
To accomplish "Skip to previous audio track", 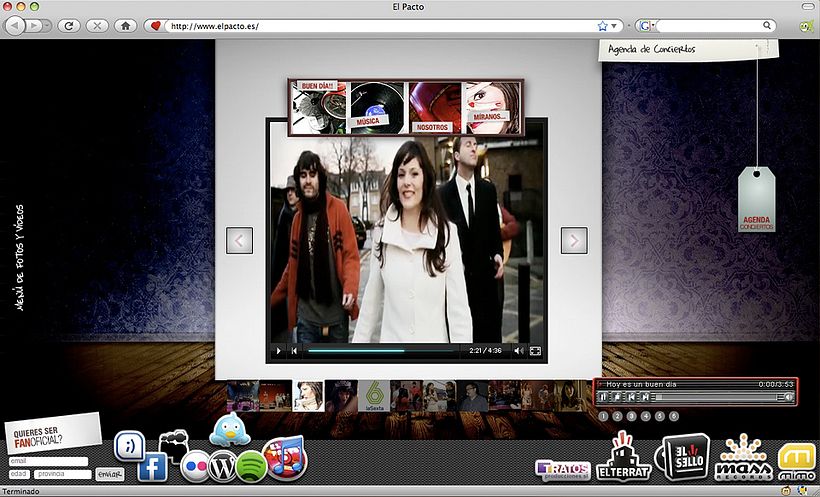I will [631, 397].
